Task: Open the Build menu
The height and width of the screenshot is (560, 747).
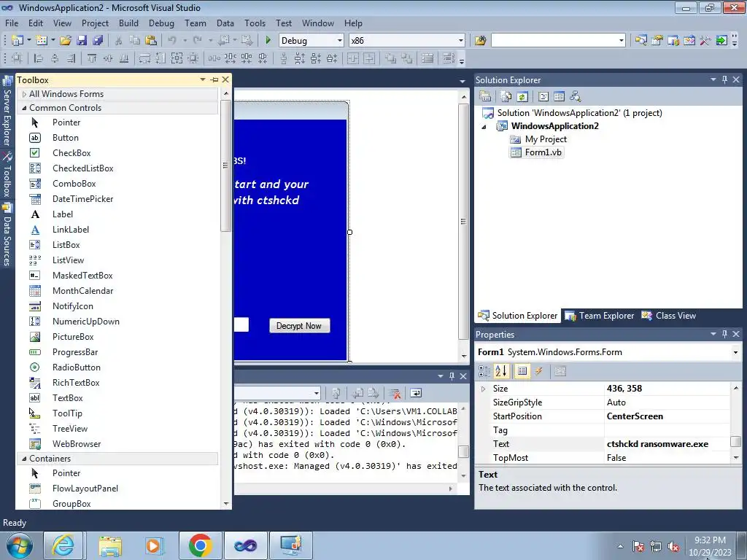Action: [x=128, y=23]
